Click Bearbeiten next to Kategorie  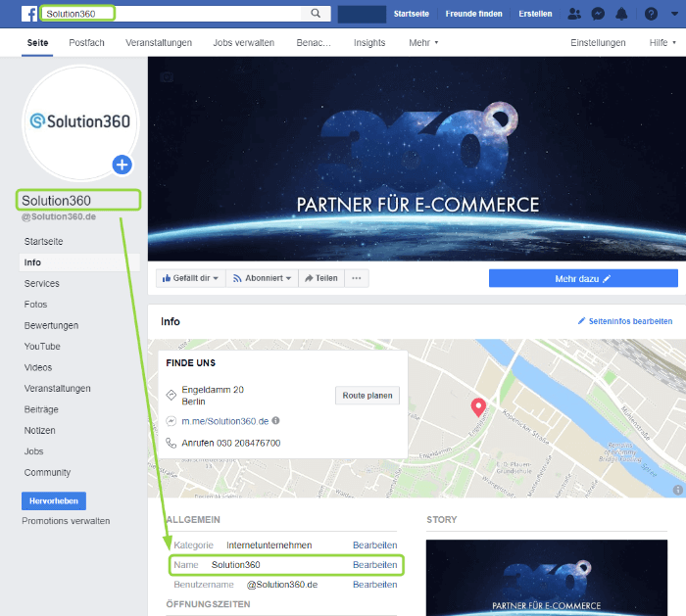pos(375,545)
